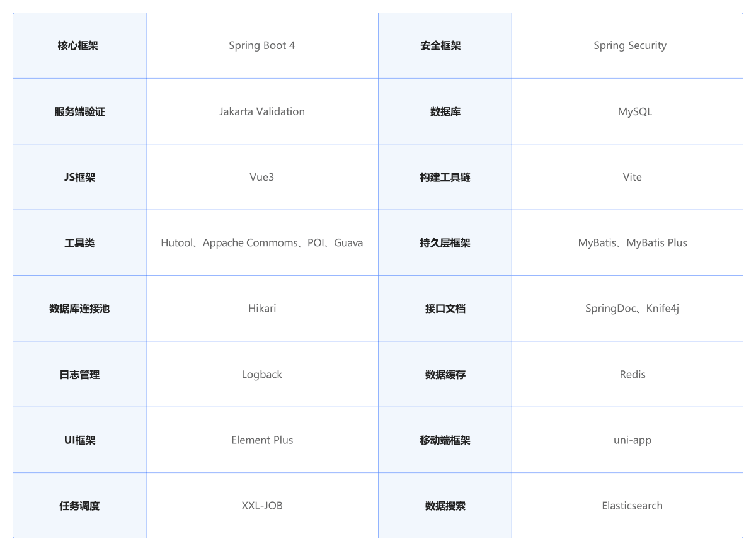Click the 接口文档 label
Image resolution: width=756 pixels, height=551 pixels.
click(x=445, y=309)
